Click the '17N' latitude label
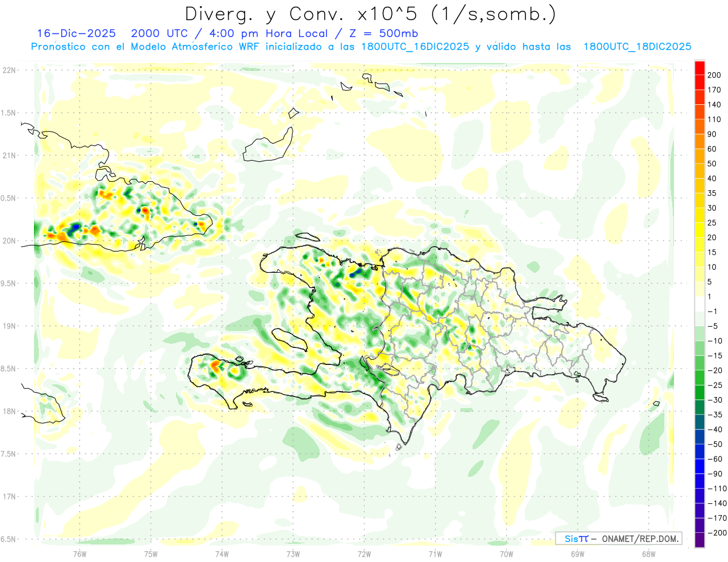This screenshot has height=562, width=728. [8, 497]
